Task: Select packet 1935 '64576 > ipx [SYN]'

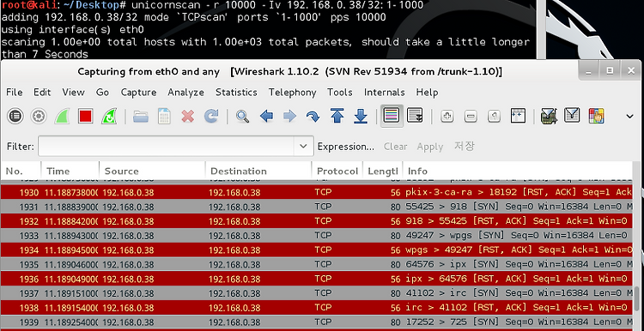Action: pyautogui.click(x=317, y=264)
